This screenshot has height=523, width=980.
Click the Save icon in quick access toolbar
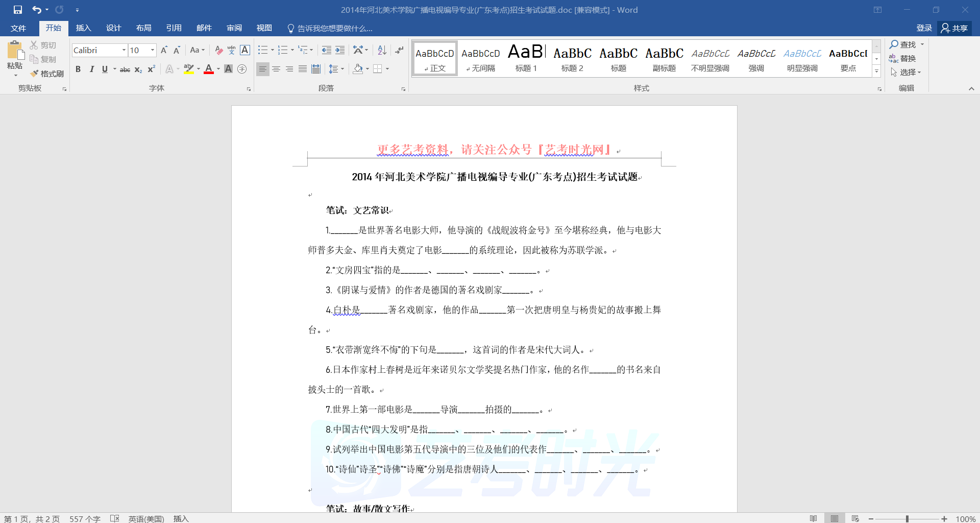18,10
